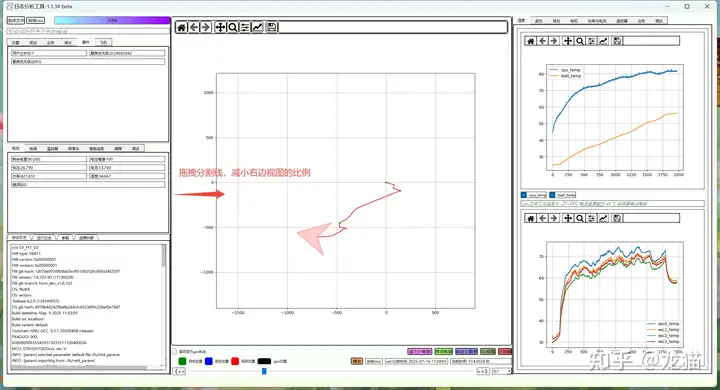The width and height of the screenshot is (720, 390).
Task: Click Back arrow above cpu_temp chart
Action: [x=543, y=41]
